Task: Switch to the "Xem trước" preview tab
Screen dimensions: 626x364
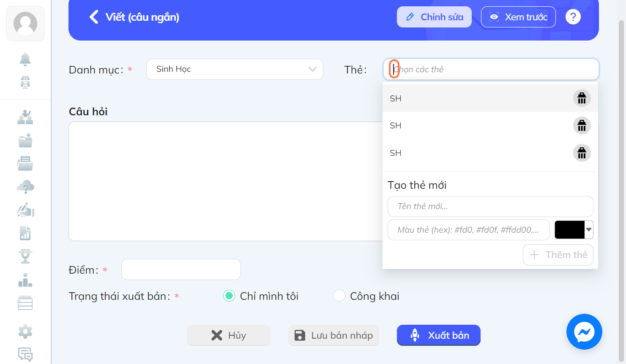Action: tap(518, 17)
